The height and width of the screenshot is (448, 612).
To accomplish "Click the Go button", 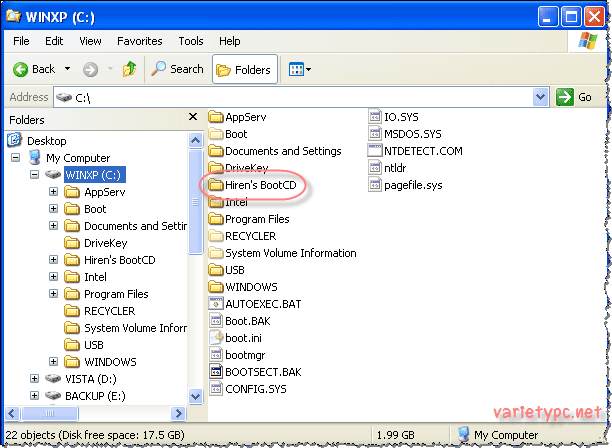I will click(x=574, y=97).
